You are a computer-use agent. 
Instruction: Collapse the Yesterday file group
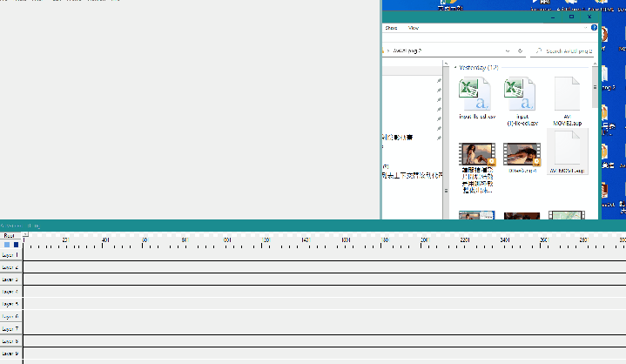click(x=455, y=67)
